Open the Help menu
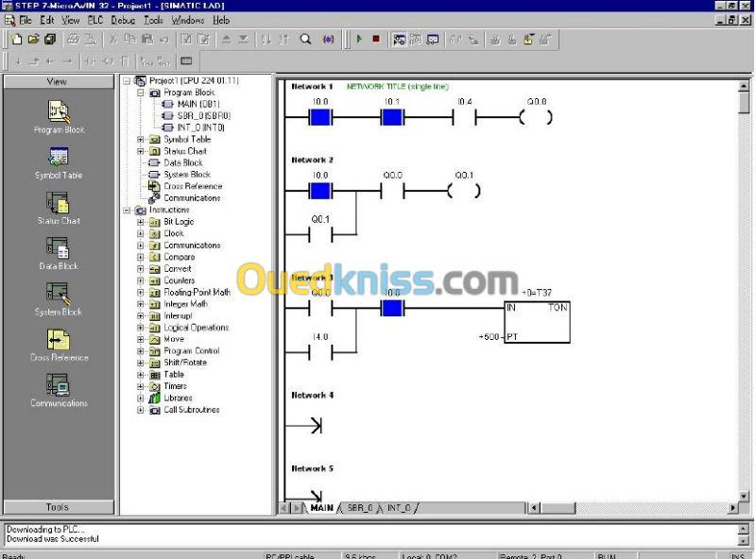Screen dimensions: 756x559 tap(221, 20)
